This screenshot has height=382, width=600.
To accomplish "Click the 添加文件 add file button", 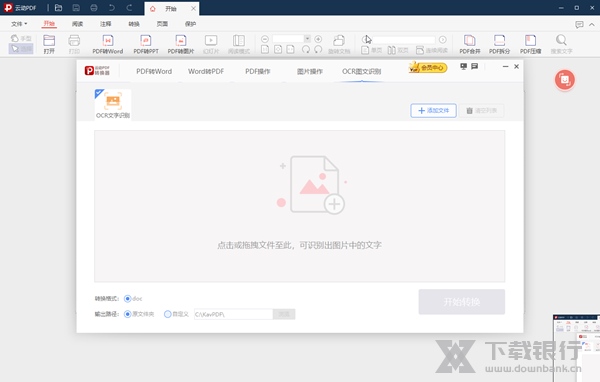I will (x=434, y=111).
